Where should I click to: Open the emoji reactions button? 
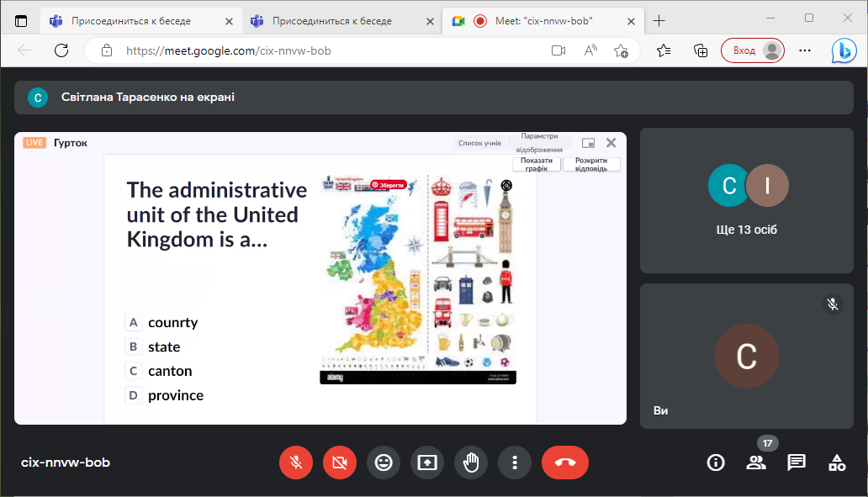coord(384,463)
